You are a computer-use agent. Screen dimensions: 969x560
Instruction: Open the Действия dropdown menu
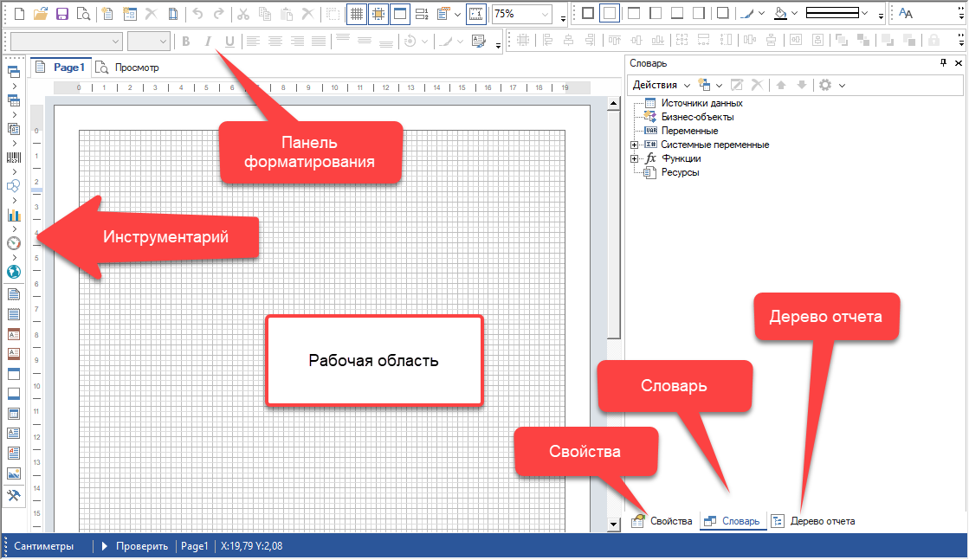(661, 85)
